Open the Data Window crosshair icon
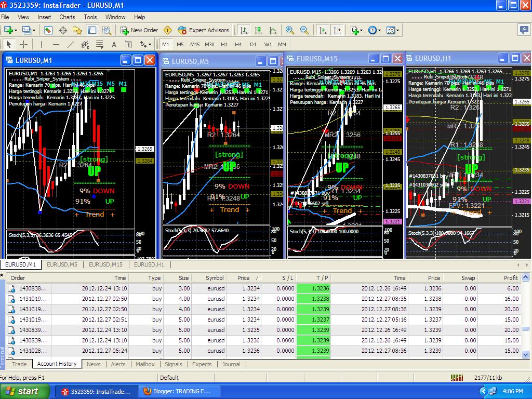532x399 pixels. click(x=63, y=30)
